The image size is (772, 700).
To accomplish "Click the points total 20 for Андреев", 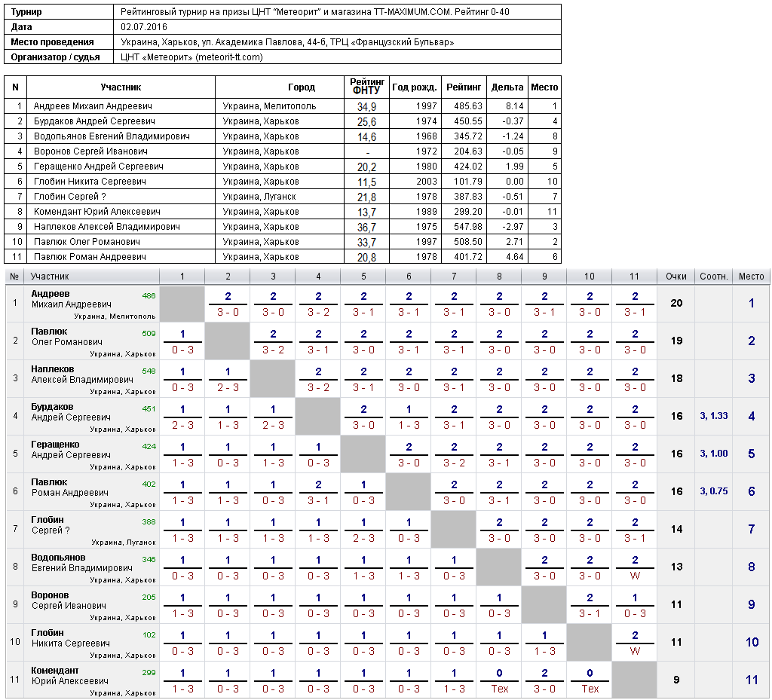I will click(x=676, y=303).
